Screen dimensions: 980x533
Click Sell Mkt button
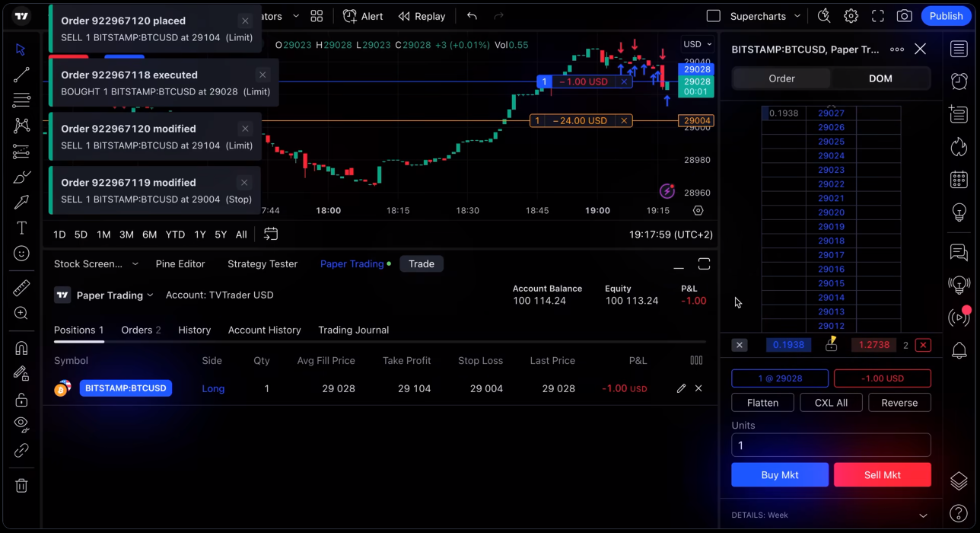(883, 475)
